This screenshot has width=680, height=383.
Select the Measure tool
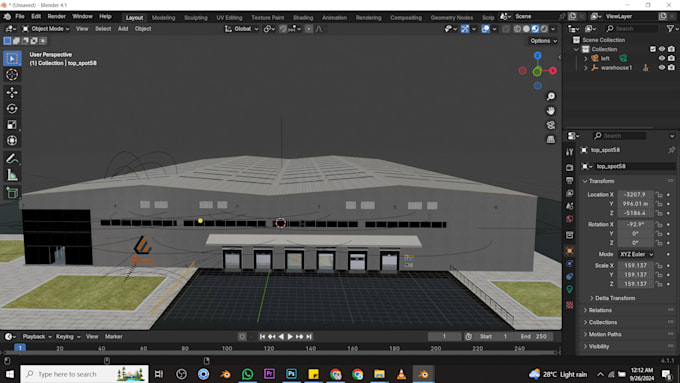tap(12, 175)
